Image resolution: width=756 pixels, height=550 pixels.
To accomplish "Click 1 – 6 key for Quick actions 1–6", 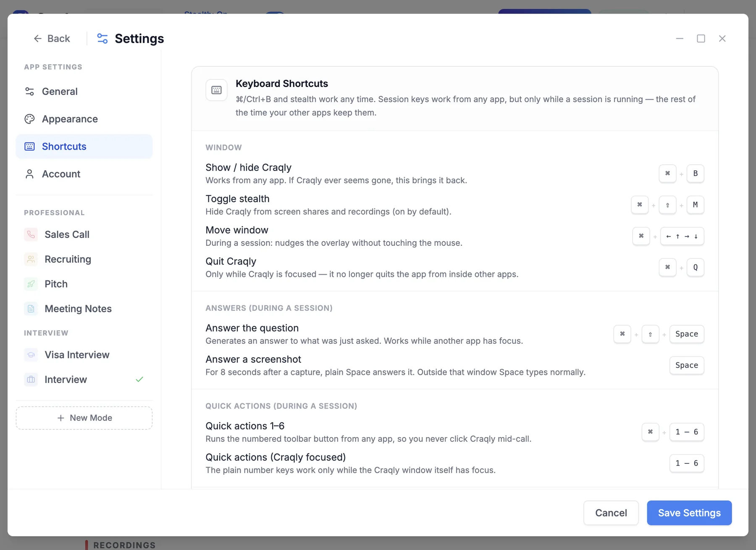I will [687, 432].
